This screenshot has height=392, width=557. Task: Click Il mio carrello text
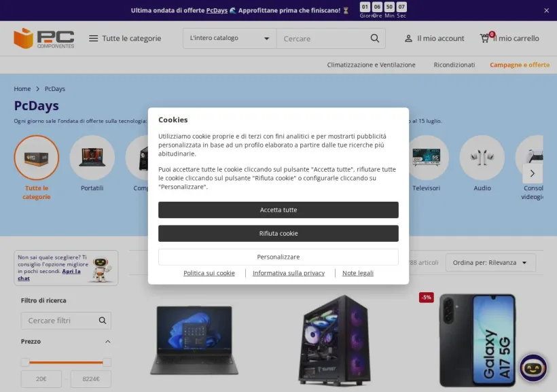click(516, 38)
